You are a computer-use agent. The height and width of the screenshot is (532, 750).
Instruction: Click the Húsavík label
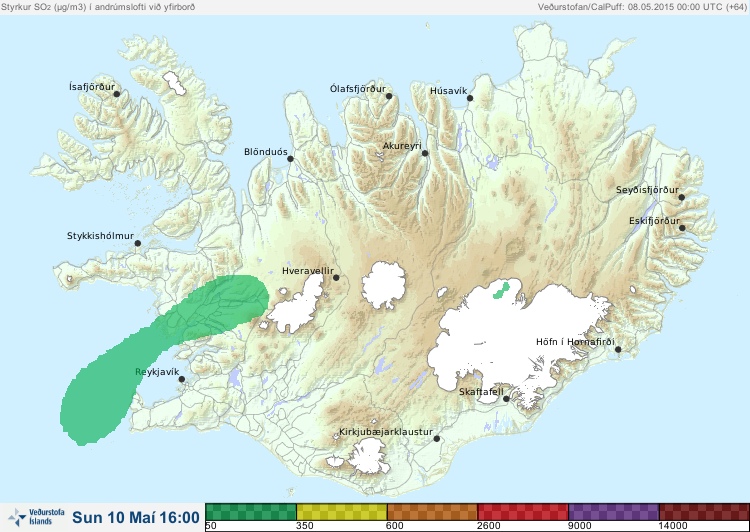point(448,90)
